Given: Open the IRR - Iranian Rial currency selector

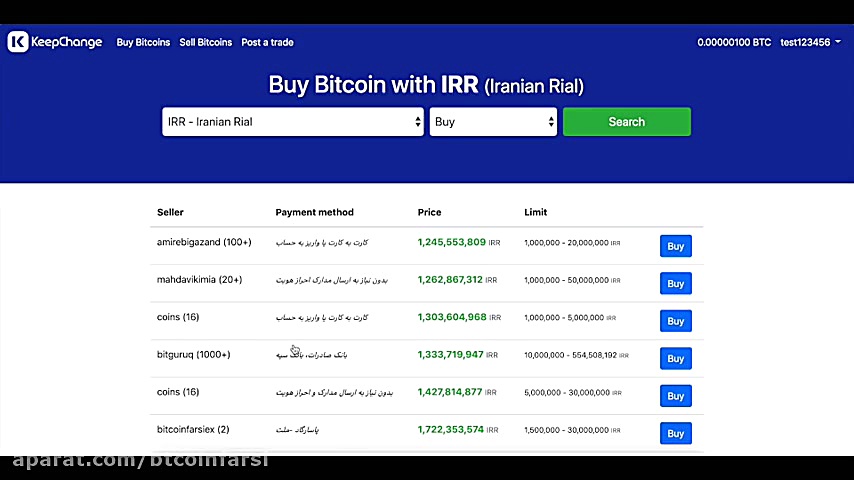Looking at the screenshot, I should pyautogui.click(x=293, y=121).
